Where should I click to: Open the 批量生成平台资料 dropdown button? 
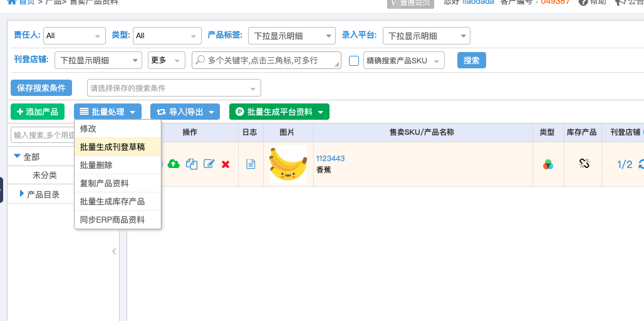[x=279, y=112]
